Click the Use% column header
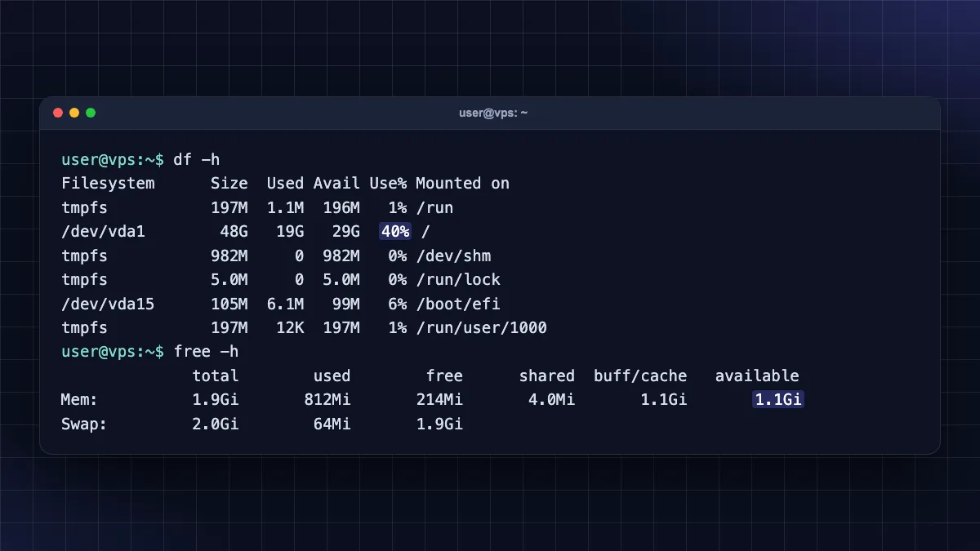This screenshot has width=980, height=551. [389, 184]
